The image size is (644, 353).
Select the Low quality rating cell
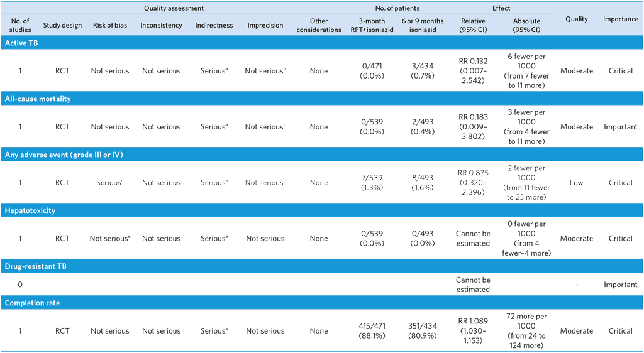tap(576, 183)
